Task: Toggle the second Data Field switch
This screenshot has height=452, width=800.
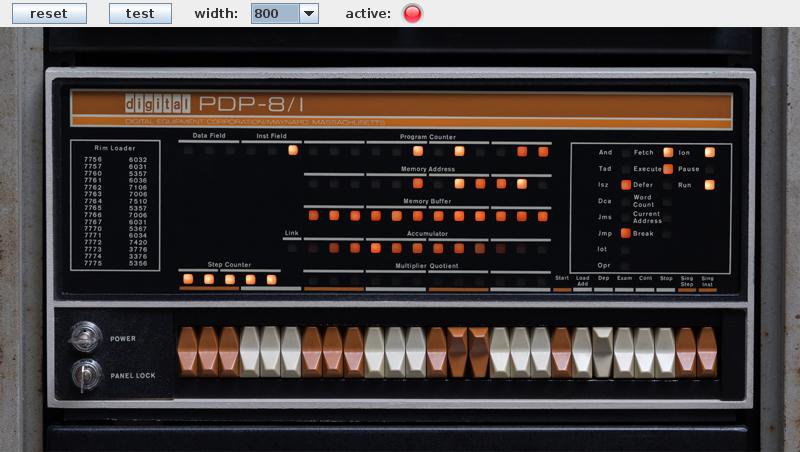Action: [x=208, y=352]
